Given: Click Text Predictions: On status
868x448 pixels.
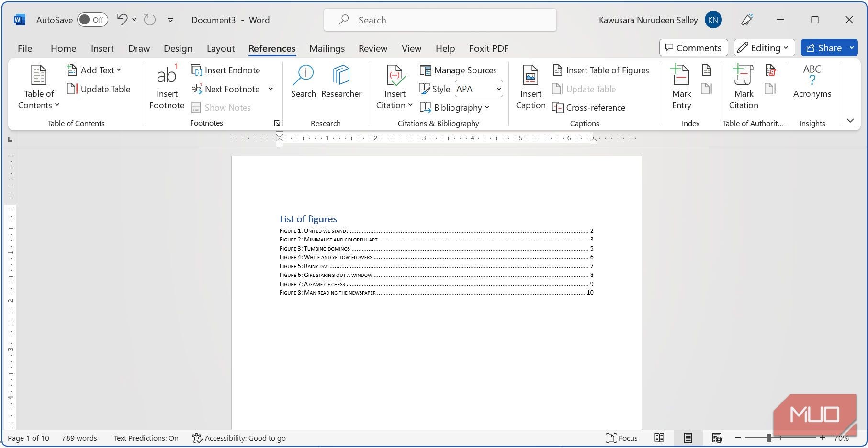Looking at the screenshot, I should point(146,438).
